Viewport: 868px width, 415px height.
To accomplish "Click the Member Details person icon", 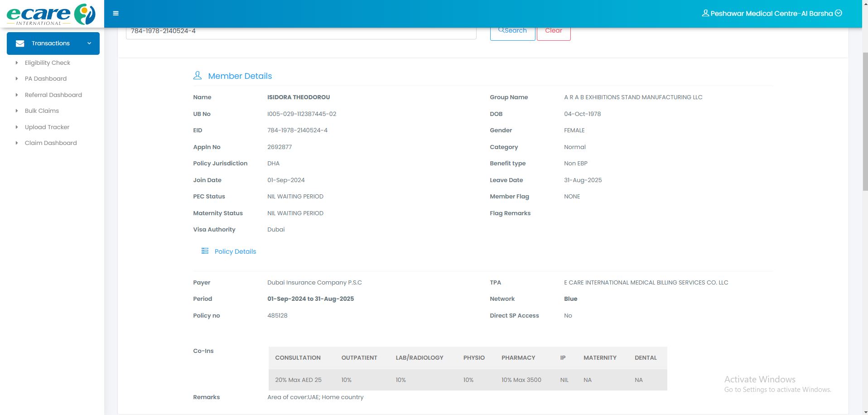I will tap(198, 76).
